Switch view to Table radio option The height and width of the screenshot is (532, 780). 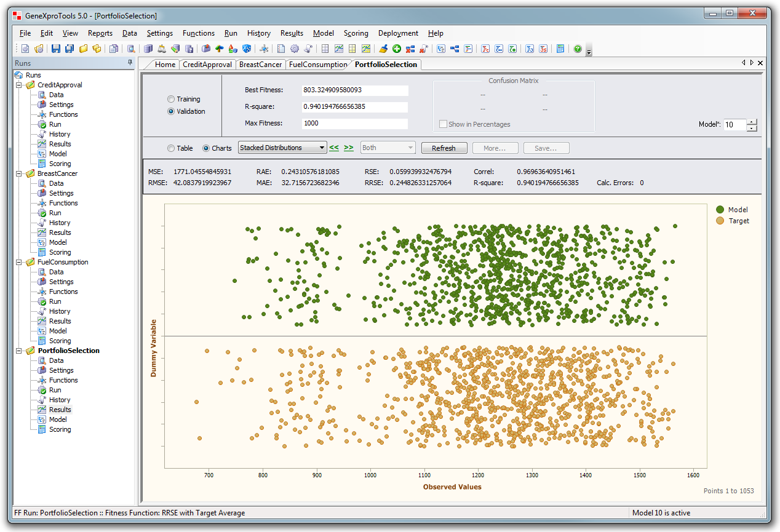click(171, 148)
